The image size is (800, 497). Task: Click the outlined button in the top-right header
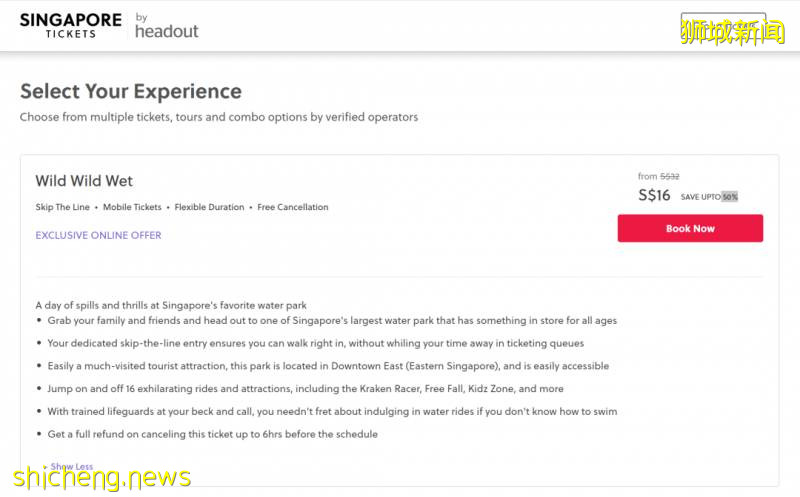[x=722, y=27]
